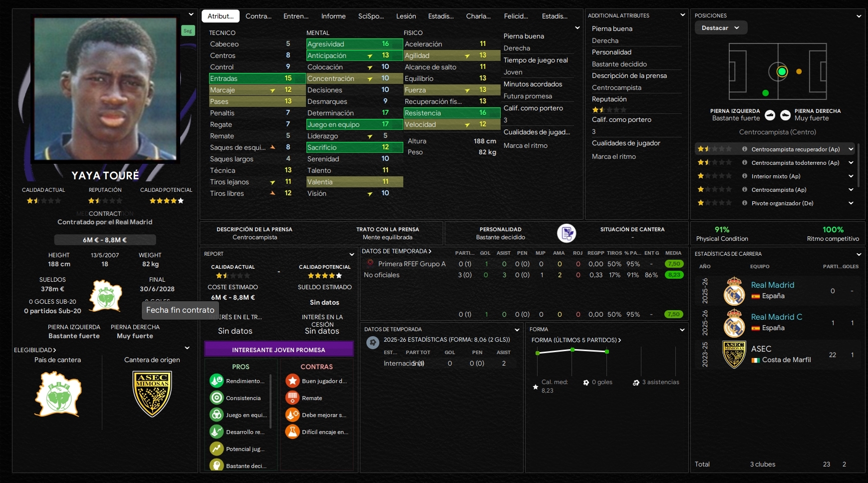Click the role list scrollbar in Posiciones
This screenshot has width=868, height=483.
tap(858, 164)
